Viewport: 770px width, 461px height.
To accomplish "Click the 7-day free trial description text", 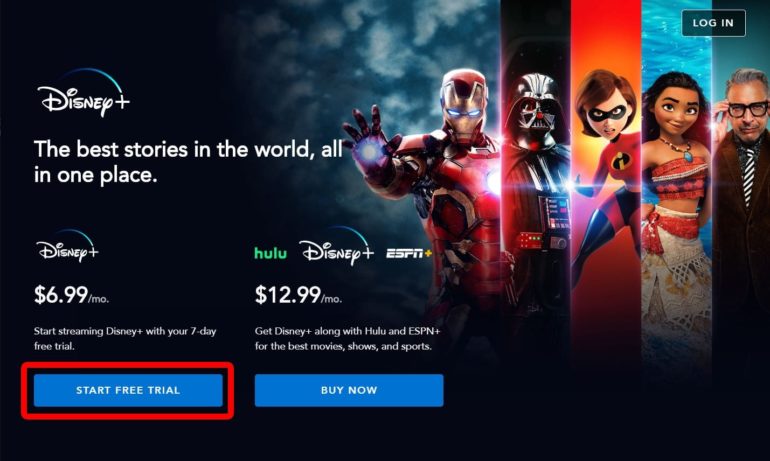I will coord(125,338).
